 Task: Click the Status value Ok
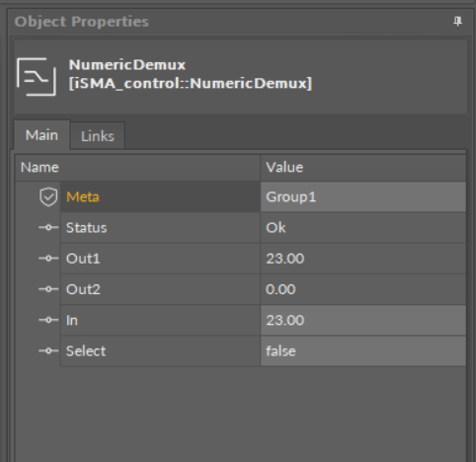click(276, 228)
